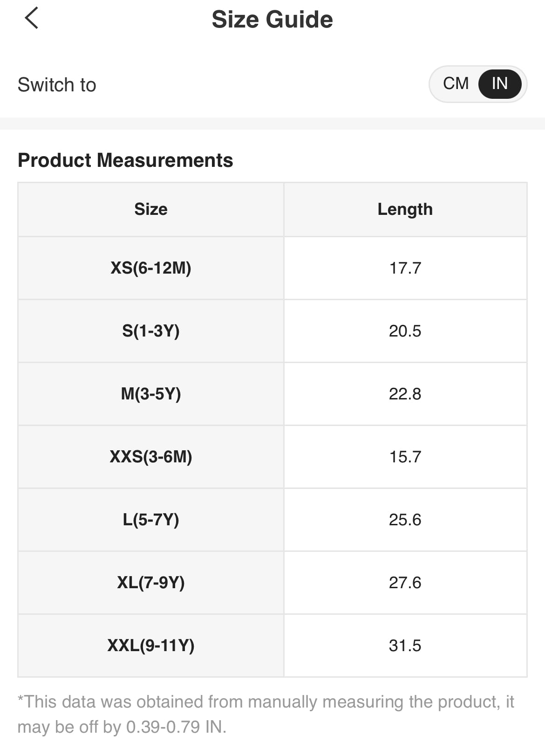Tap the Length column header
Image resolution: width=545 pixels, height=756 pixels.
click(405, 209)
